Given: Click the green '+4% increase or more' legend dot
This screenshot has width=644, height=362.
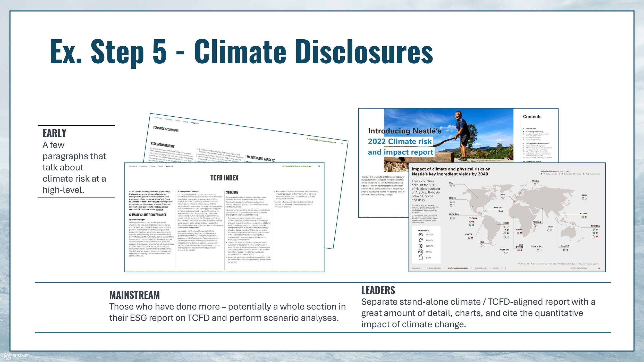Looking at the screenshot, I should click(x=541, y=174).
